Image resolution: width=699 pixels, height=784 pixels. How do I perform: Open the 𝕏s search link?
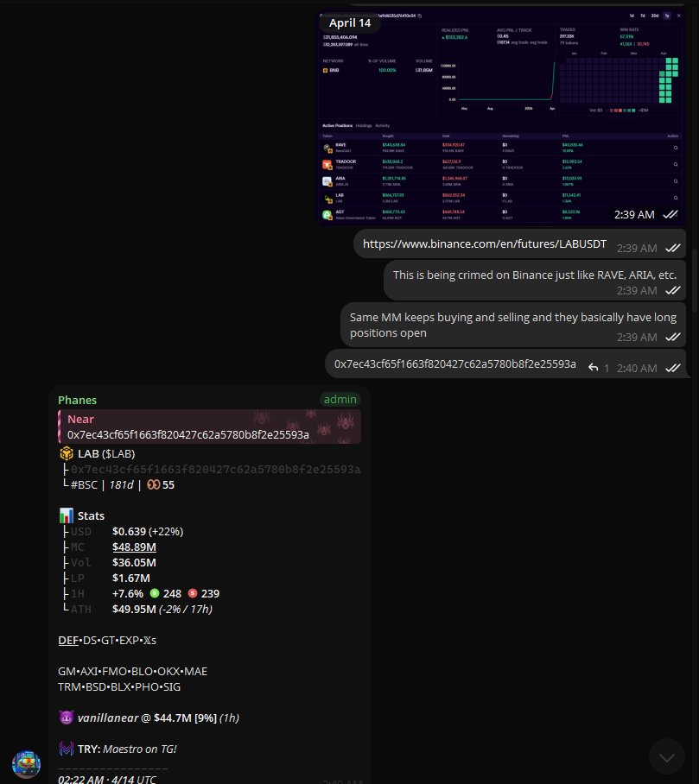coord(149,640)
